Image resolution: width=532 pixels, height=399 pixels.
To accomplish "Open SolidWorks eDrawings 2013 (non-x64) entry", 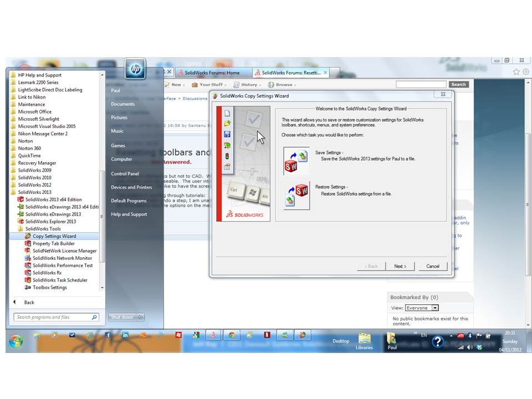I will point(49,214).
